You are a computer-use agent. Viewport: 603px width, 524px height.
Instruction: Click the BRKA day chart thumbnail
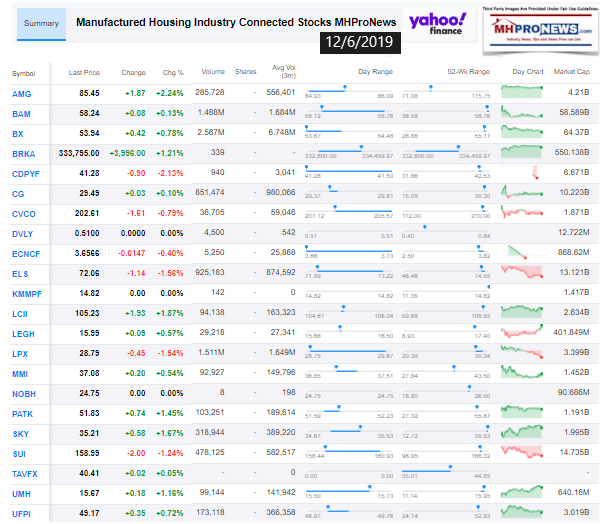pyautogui.click(x=522, y=152)
